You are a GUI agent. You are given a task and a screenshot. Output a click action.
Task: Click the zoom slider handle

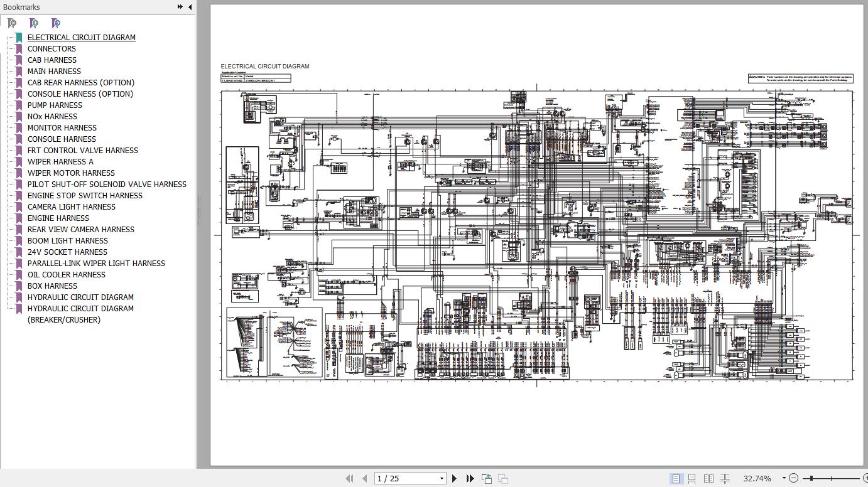tap(811, 478)
